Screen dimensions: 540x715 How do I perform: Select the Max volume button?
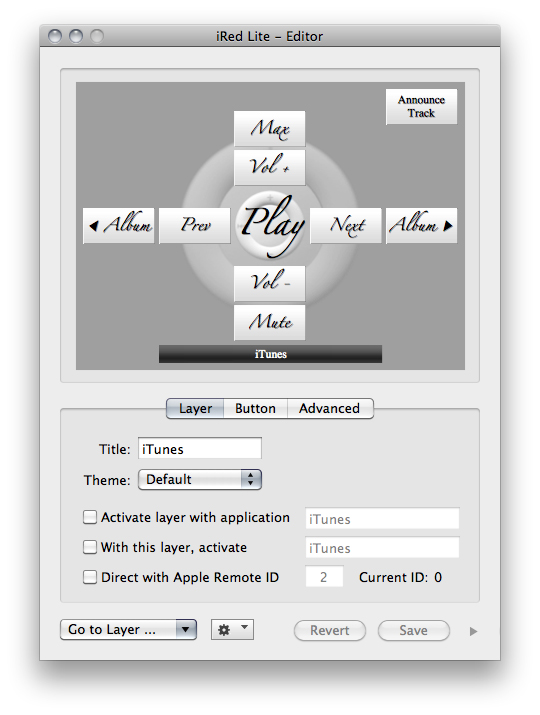(x=270, y=129)
